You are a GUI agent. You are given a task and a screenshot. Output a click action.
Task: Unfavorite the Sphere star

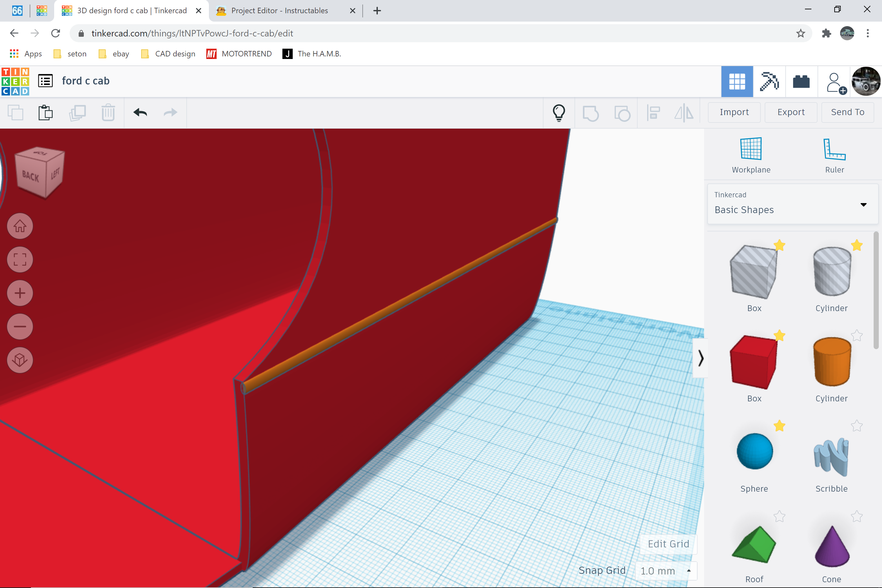[779, 426]
